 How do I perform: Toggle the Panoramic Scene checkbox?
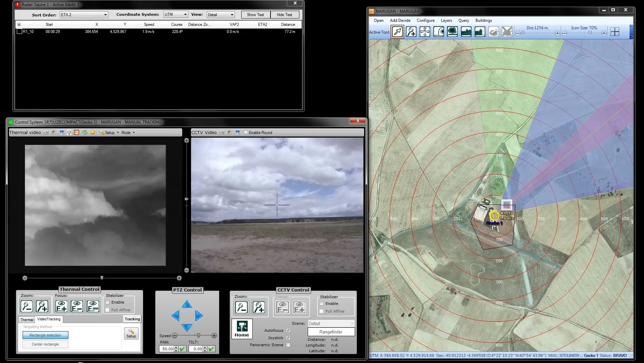point(288,345)
